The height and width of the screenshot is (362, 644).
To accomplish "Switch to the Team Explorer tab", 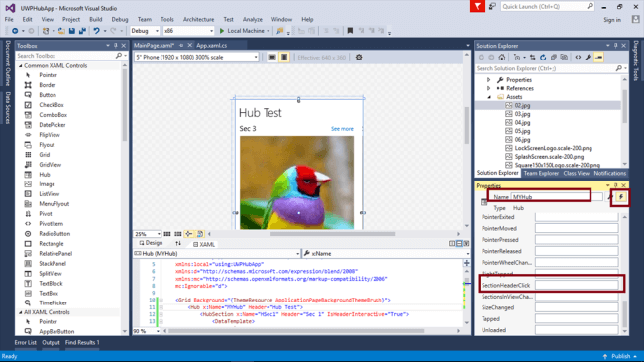I will (x=541, y=174).
